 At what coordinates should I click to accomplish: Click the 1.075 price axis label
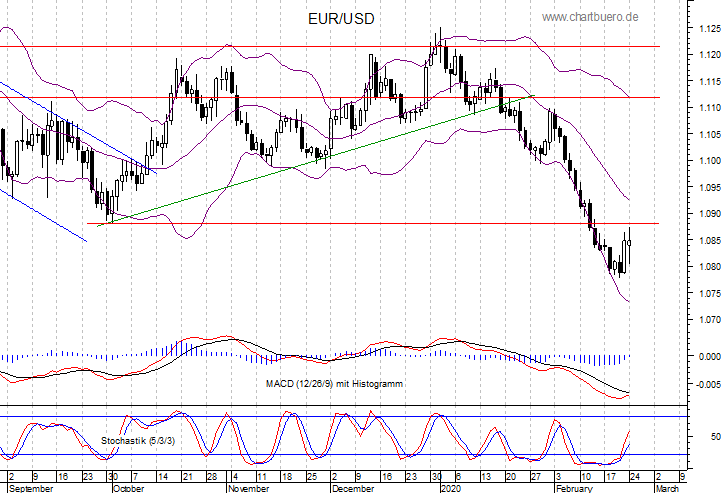[x=706, y=294]
